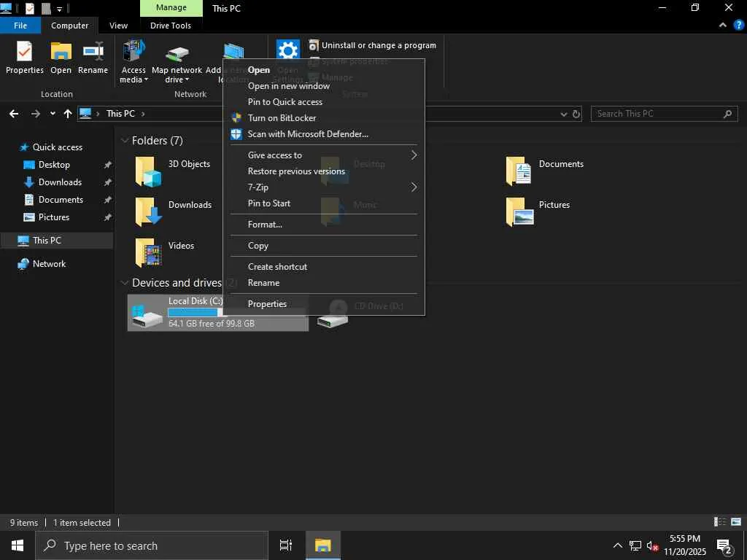Image resolution: width=747 pixels, height=560 pixels.
Task: Click the volume icon in the tray
Action: (x=652, y=545)
